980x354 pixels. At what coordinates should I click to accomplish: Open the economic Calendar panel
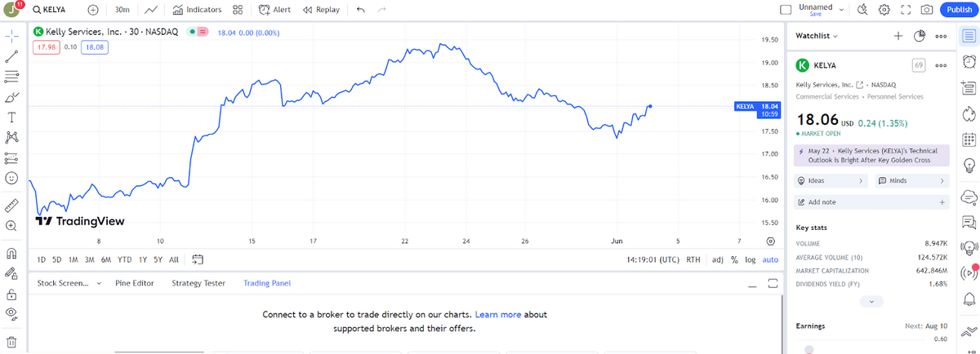(x=969, y=139)
